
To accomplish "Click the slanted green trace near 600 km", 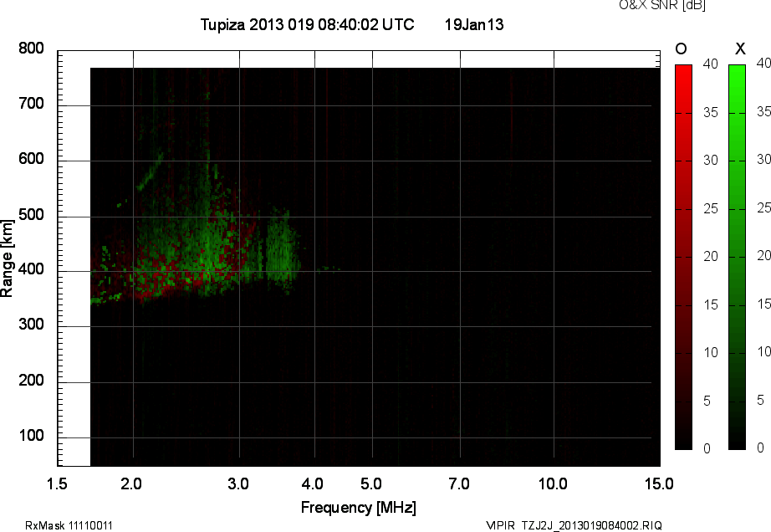I will point(150,171).
